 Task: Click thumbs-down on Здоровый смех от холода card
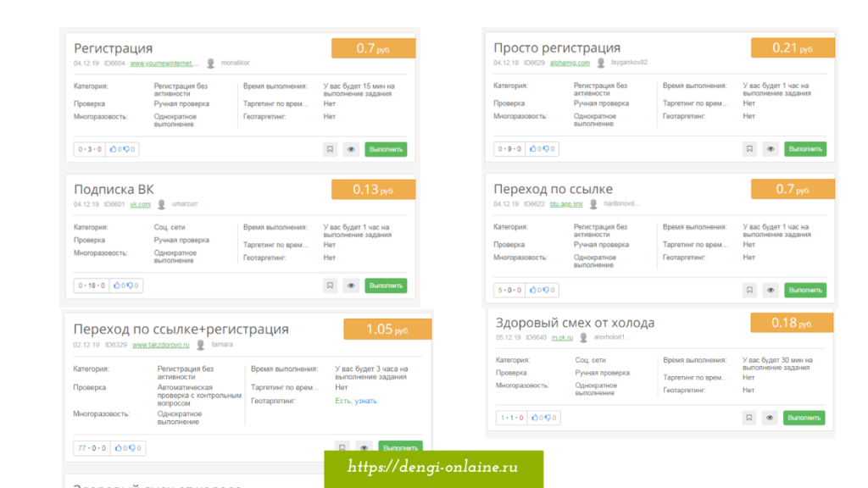coord(548,418)
